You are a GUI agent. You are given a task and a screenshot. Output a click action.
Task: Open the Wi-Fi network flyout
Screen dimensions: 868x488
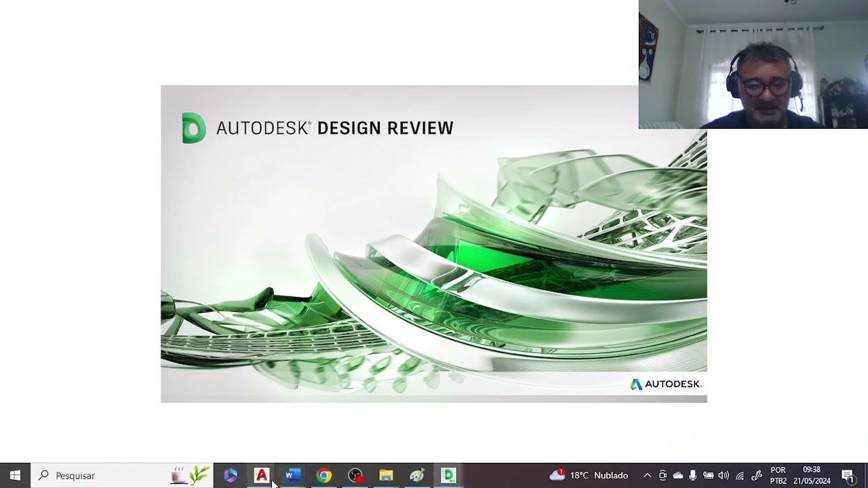click(x=740, y=475)
